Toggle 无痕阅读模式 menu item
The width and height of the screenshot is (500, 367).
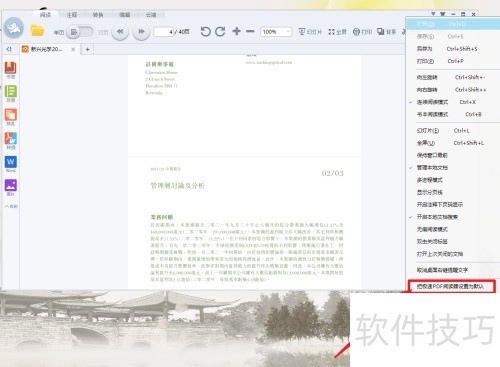tap(453, 229)
